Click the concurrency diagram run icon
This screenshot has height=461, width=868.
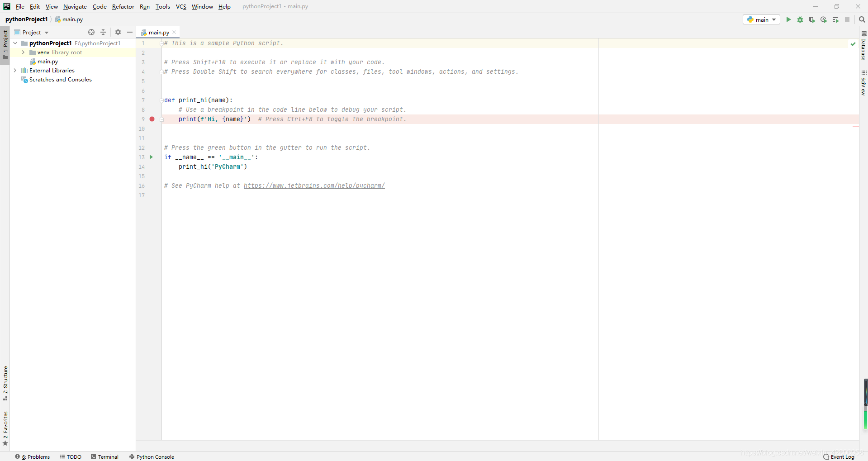click(835, 19)
